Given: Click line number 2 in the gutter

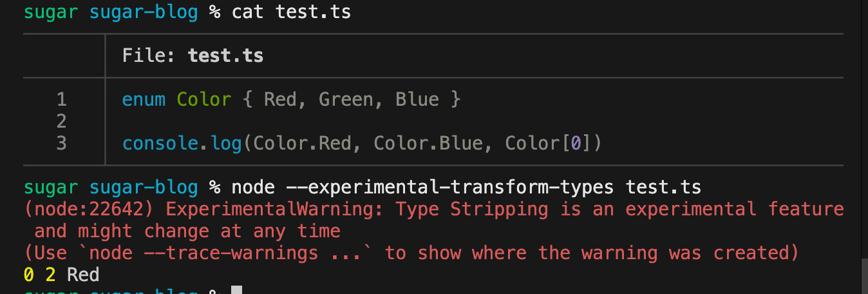Looking at the screenshot, I should coord(61,121).
